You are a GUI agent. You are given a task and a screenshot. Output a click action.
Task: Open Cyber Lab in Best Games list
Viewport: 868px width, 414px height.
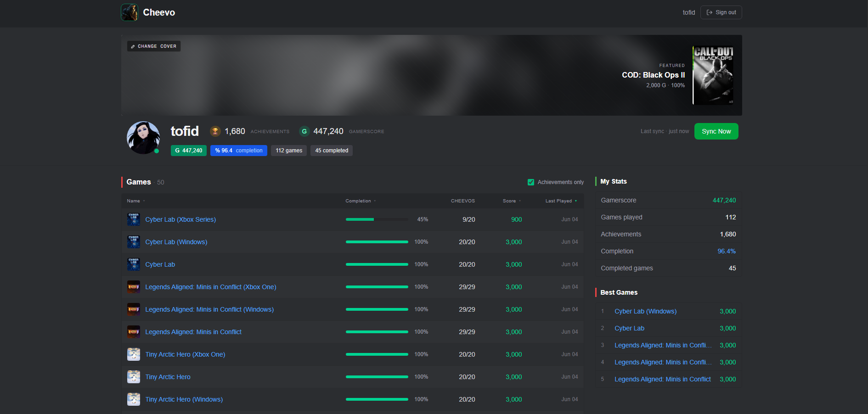(x=629, y=328)
